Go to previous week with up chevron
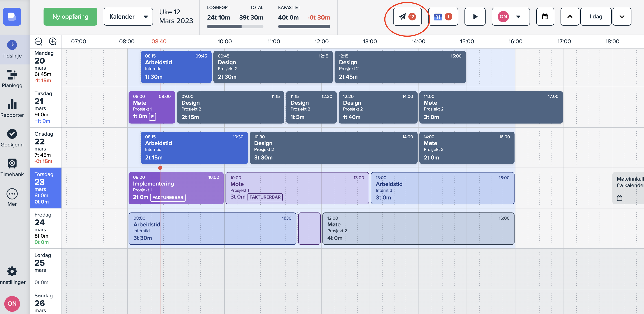The width and height of the screenshot is (644, 314). pos(569,17)
